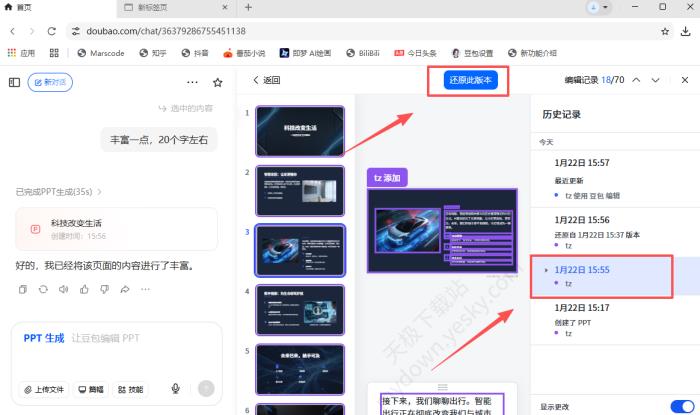Viewport: 700px width, 415px height.
Task: Go to the next edit record with down chevron
Action: 655,80
